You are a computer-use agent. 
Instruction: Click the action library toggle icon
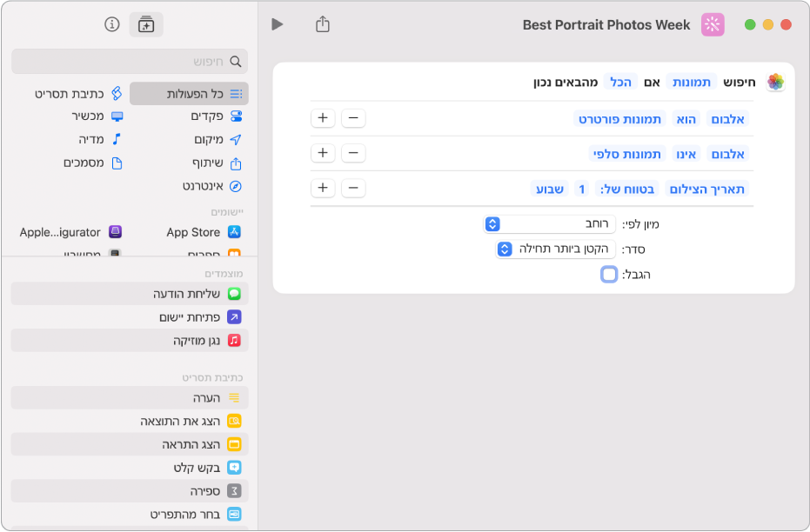pos(145,24)
